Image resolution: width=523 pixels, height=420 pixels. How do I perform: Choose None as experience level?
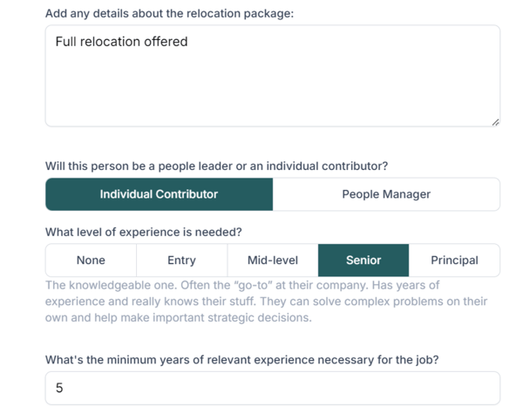(91, 260)
